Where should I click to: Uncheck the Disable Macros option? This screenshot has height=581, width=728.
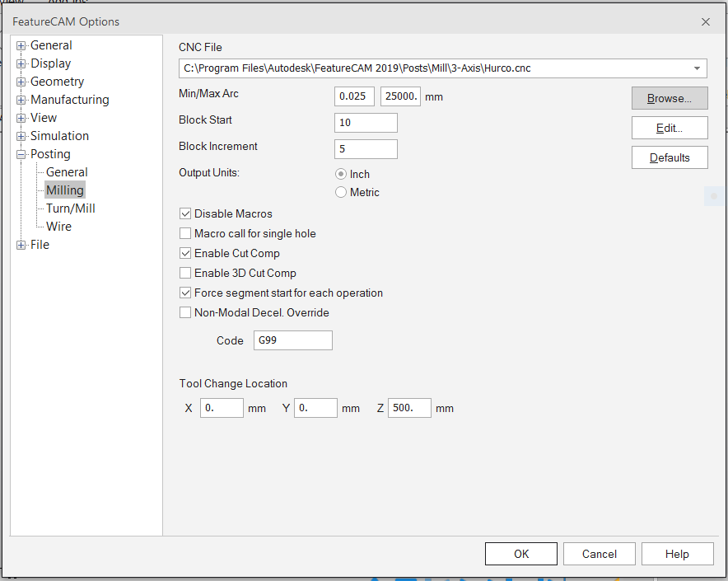[x=185, y=213]
